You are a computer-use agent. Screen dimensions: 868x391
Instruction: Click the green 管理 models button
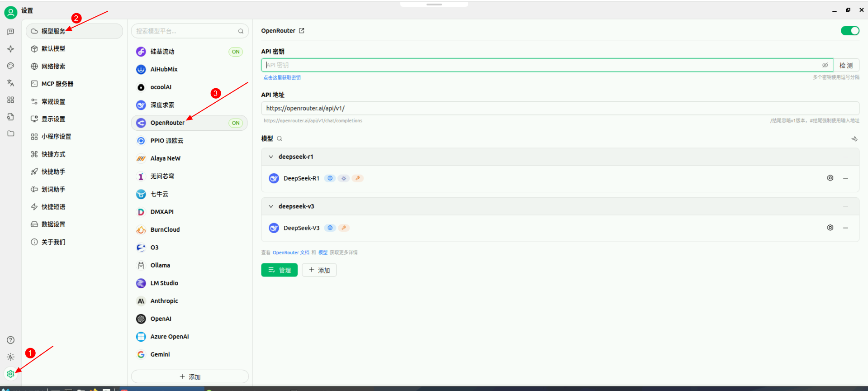pyautogui.click(x=280, y=270)
